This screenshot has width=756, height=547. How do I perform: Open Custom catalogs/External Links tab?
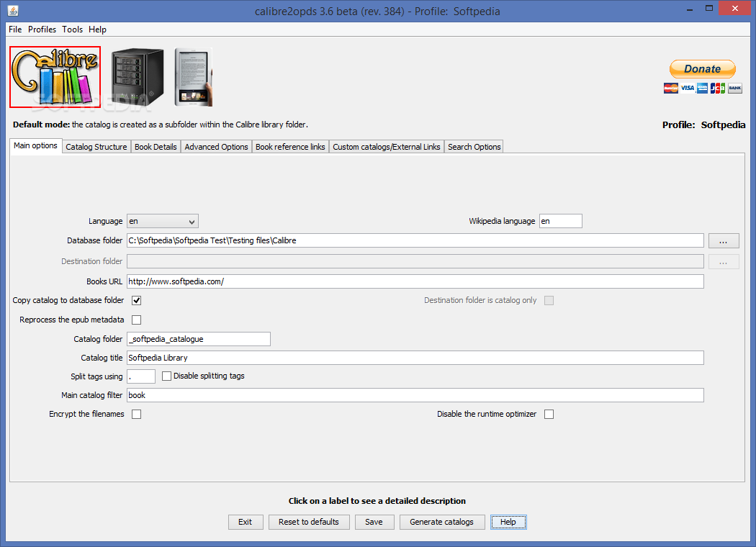(386, 147)
